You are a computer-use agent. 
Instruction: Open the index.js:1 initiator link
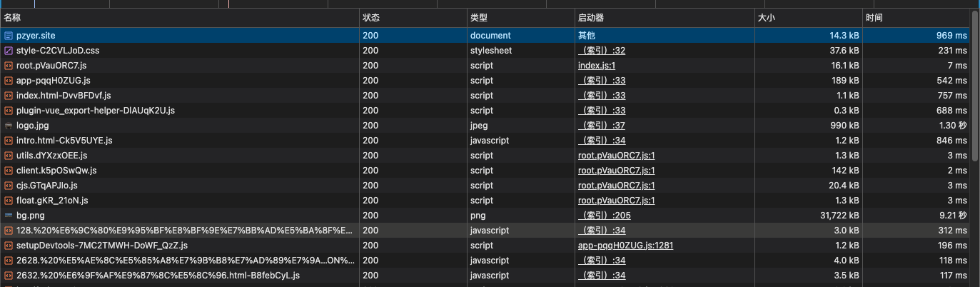click(596, 66)
